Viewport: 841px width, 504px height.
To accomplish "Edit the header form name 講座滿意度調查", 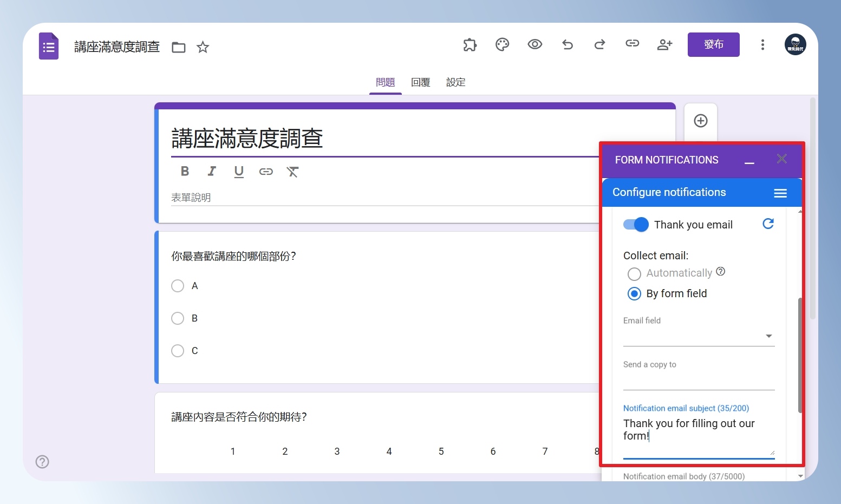I will coord(117,47).
